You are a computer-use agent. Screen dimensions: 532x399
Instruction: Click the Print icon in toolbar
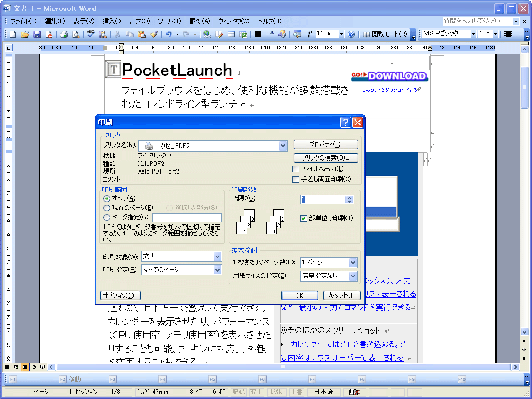[x=63, y=34]
